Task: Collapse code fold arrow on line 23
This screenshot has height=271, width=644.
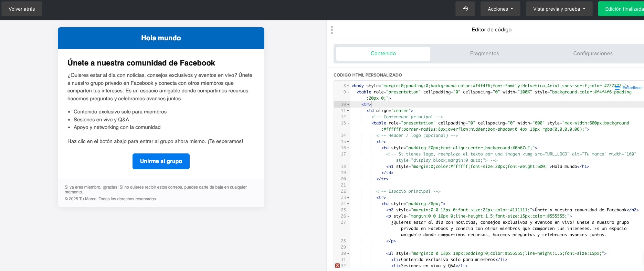Action: [348, 198]
